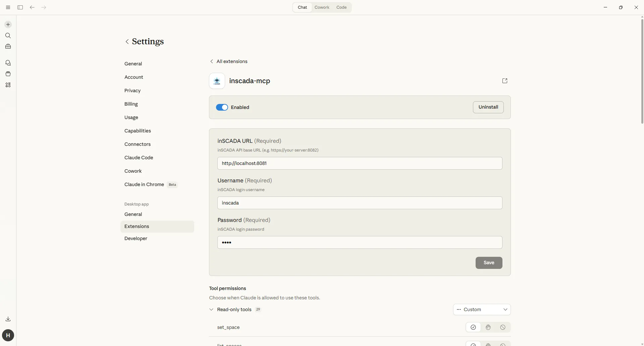Switch to the Cowork tab
Image resolution: width=644 pixels, height=346 pixels.
tap(322, 7)
